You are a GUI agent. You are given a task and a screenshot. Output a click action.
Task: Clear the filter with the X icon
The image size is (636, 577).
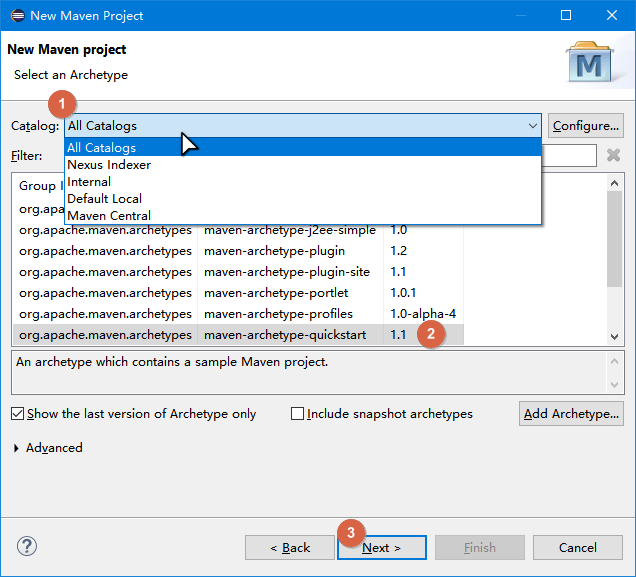coord(613,155)
